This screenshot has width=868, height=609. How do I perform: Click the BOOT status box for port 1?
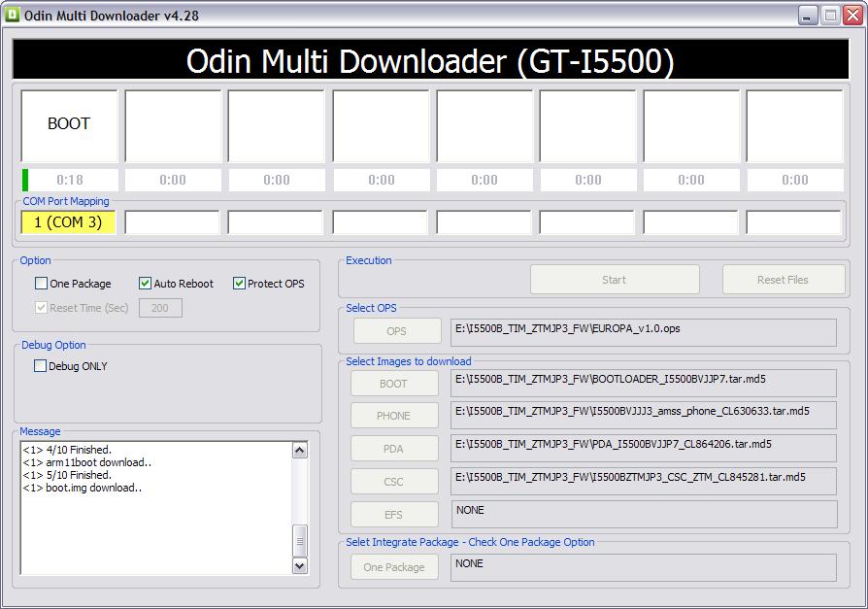69,125
